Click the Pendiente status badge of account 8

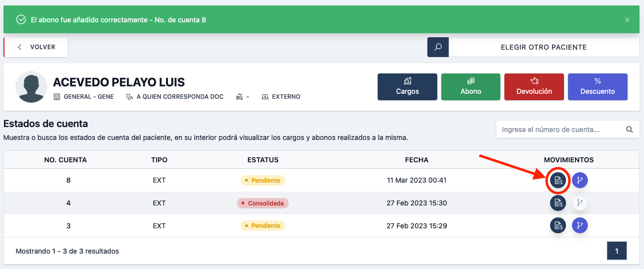coord(263,180)
